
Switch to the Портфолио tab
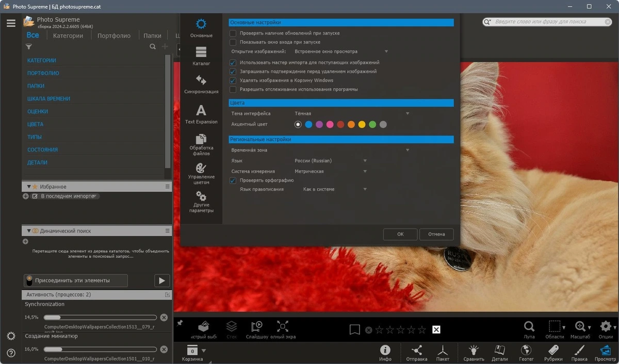[x=114, y=36]
